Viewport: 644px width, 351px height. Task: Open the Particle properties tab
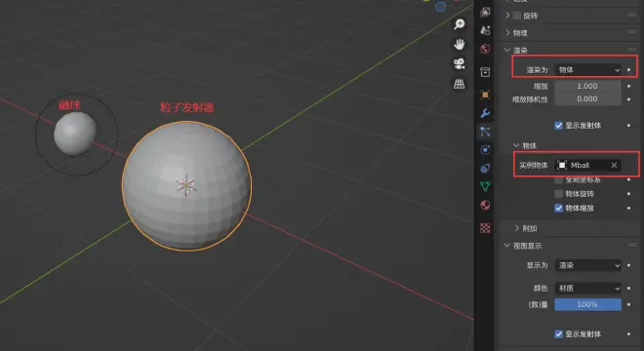(x=485, y=132)
